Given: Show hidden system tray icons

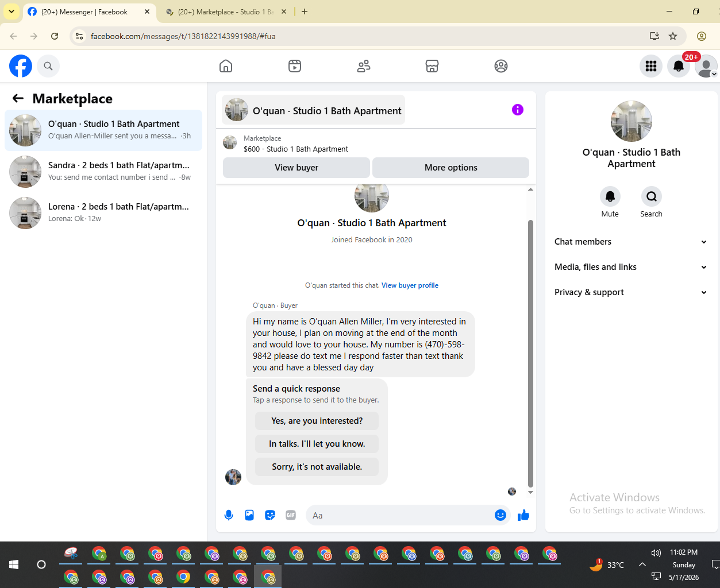Looking at the screenshot, I should (642, 564).
